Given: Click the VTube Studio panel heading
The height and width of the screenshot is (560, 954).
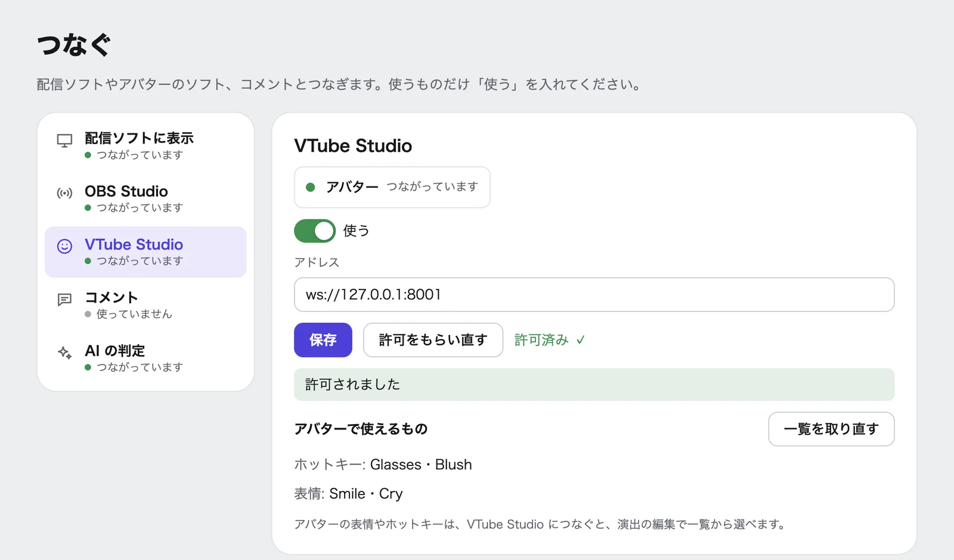Looking at the screenshot, I should (x=353, y=146).
